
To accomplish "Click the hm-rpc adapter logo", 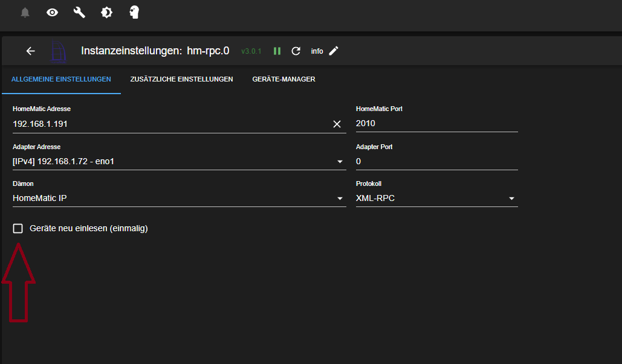I will (57, 51).
